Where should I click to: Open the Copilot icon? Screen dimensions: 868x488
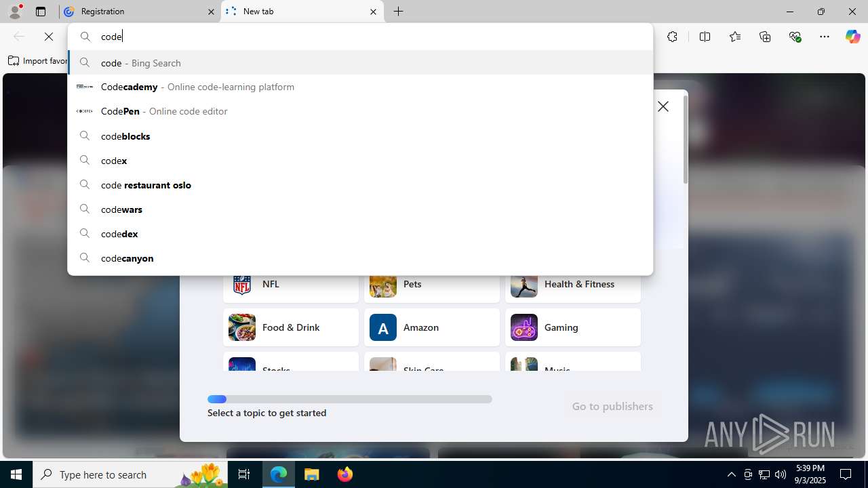(x=852, y=37)
